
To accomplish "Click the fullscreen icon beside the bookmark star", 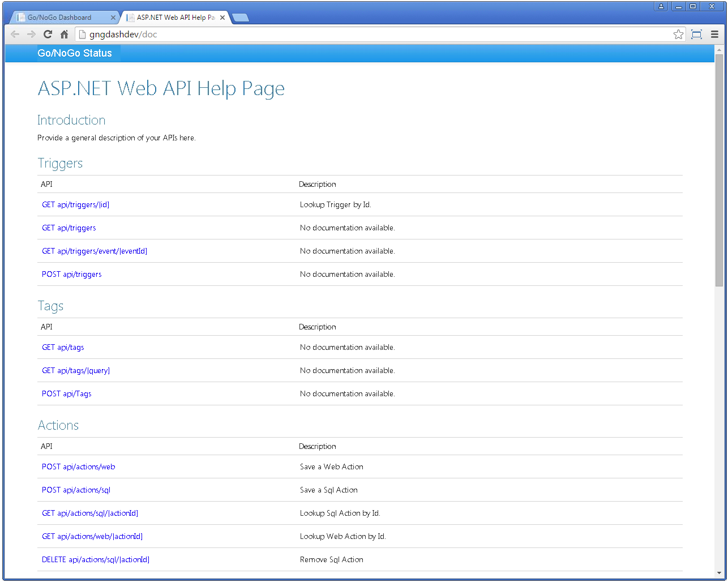I will (x=697, y=35).
